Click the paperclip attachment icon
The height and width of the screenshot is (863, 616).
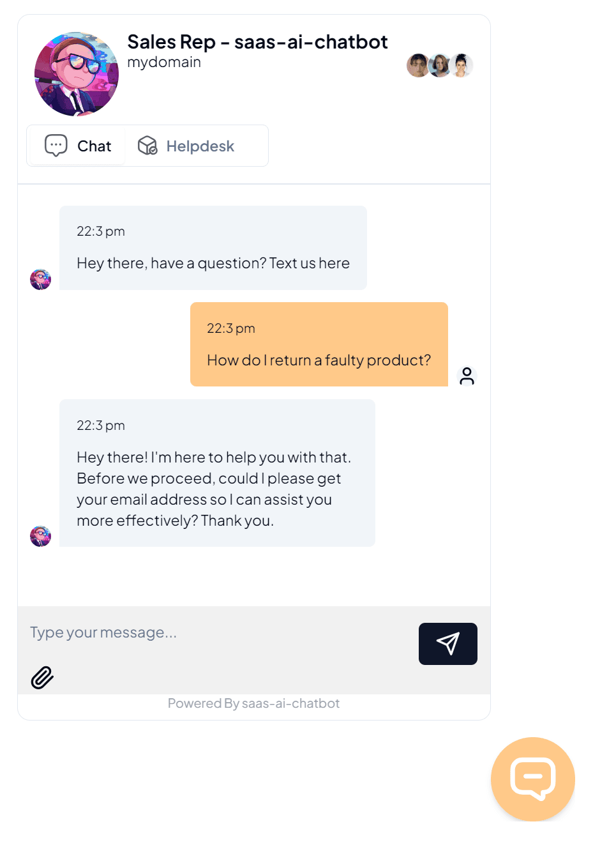tap(41, 677)
